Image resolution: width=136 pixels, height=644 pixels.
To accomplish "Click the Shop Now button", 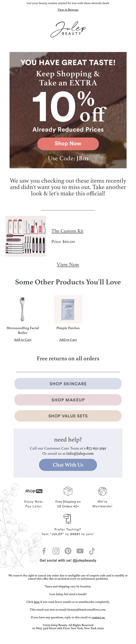I will [68, 144].
